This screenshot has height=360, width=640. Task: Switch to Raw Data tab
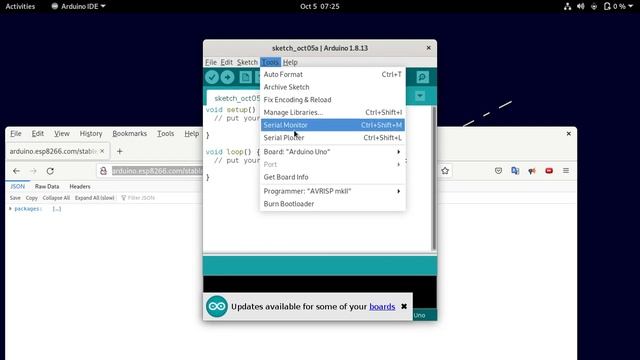tap(47, 187)
